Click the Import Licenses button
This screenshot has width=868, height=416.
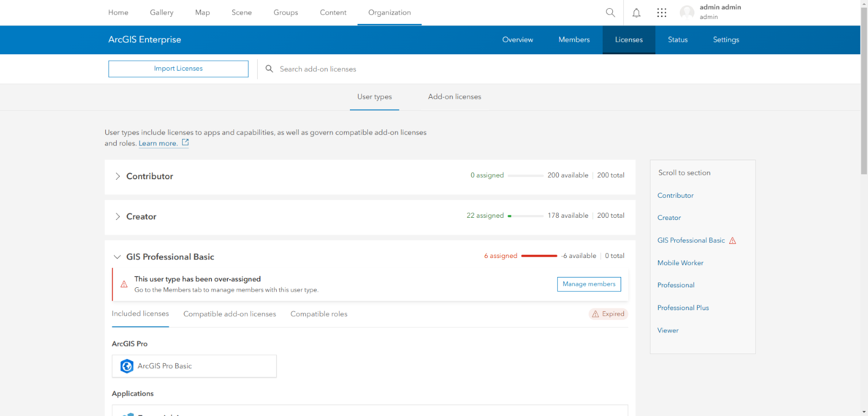coord(178,69)
